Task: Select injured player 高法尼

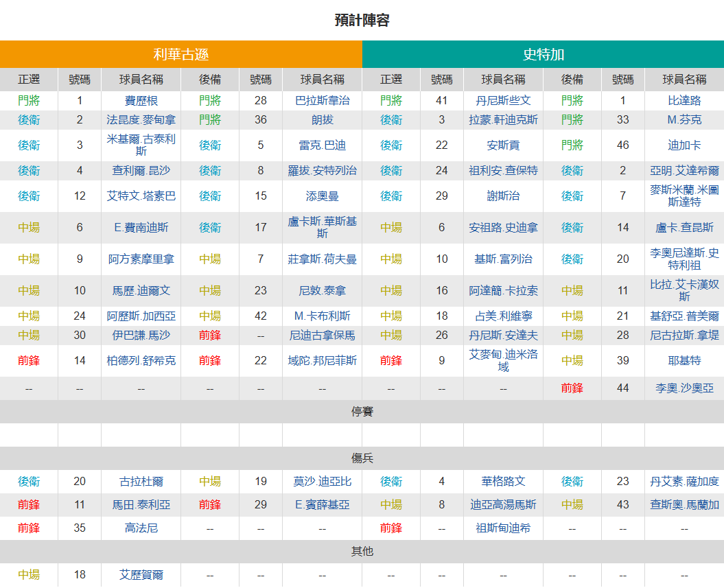Action: (141, 528)
